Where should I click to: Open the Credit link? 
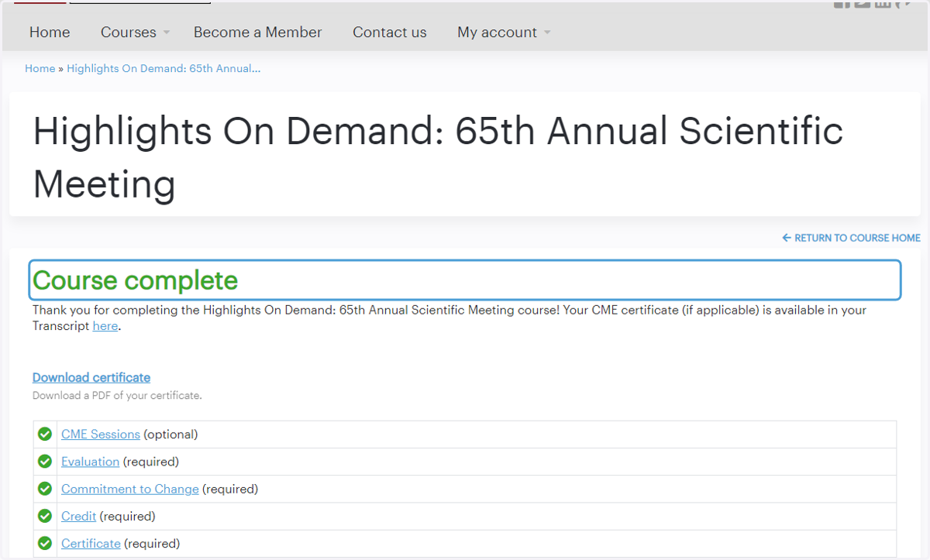tap(78, 517)
